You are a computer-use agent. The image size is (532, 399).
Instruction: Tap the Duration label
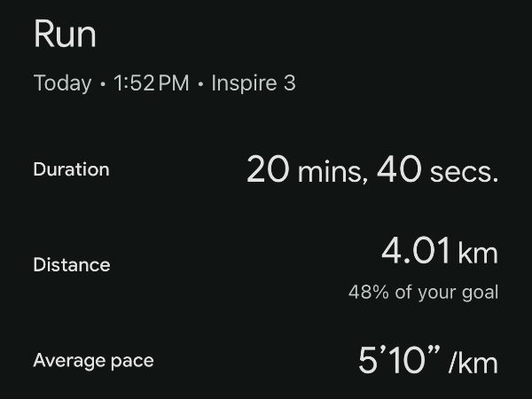click(x=71, y=169)
